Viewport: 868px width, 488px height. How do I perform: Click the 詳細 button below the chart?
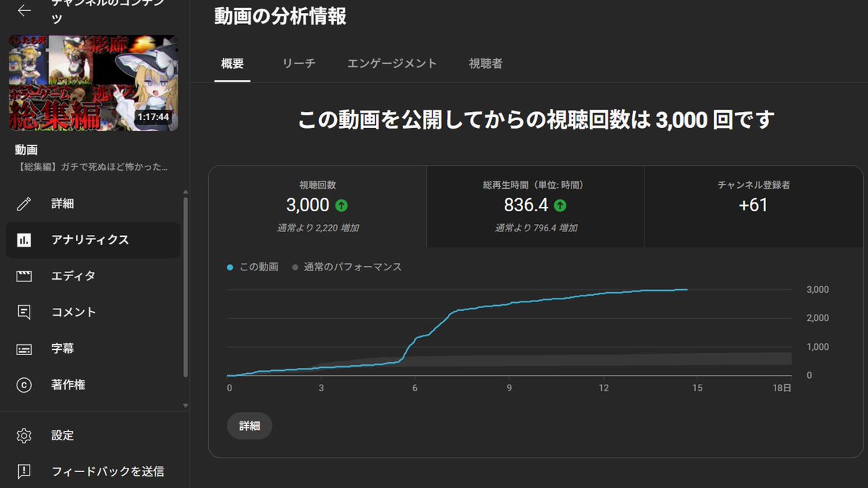pyautogui.click(x=250, y=426)
